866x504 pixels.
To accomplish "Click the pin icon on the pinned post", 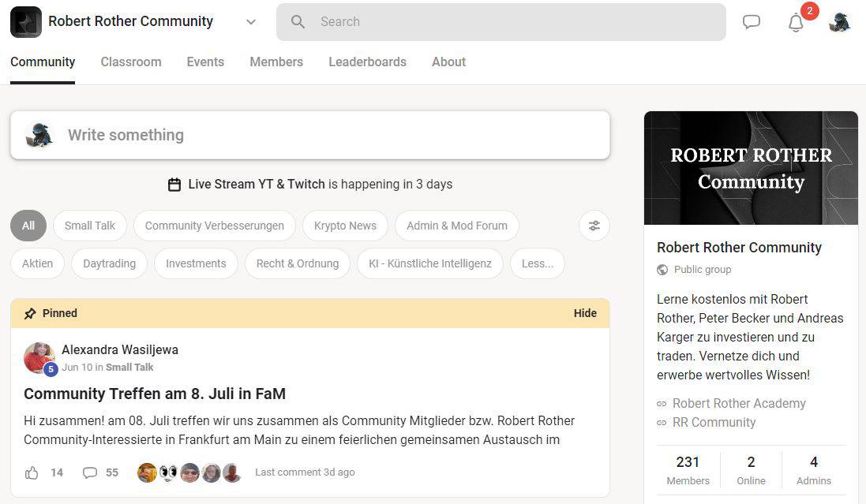I will (30, 313).
